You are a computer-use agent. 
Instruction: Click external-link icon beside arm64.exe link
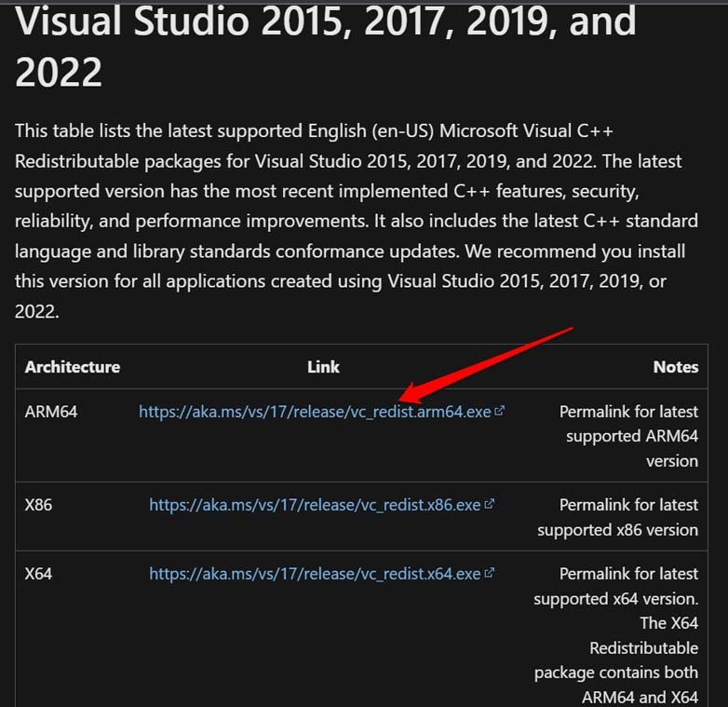click(499, 411)
